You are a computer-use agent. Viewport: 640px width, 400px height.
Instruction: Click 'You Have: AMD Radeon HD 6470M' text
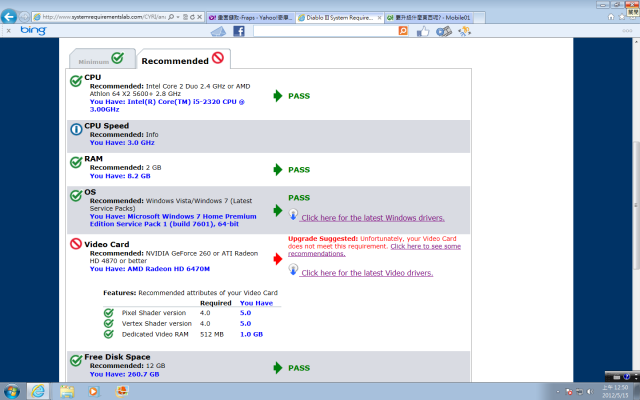[x=150, y=269]
